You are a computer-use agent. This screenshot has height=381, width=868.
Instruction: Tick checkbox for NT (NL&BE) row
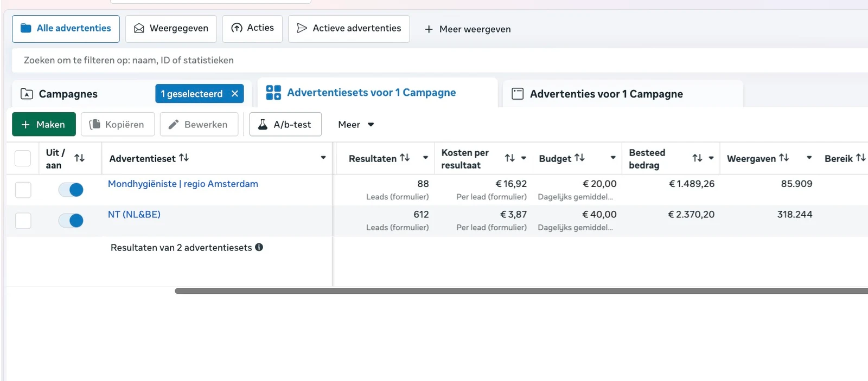(23, 221)
